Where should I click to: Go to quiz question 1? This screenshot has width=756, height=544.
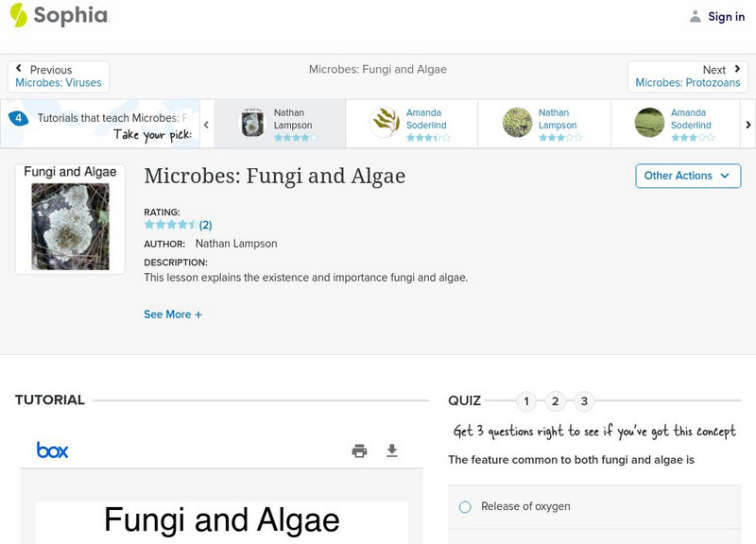(x=526, y=401)
